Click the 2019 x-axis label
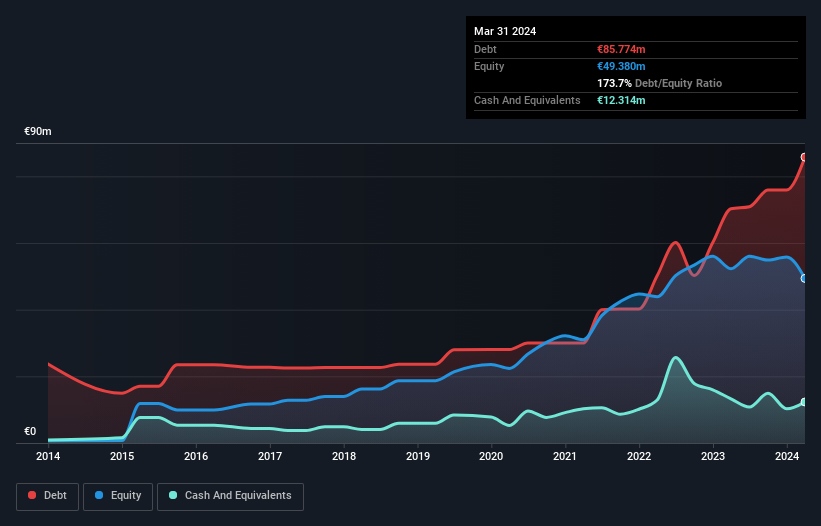Image resolution: width=821 pixels, height=526 pixels. [x=418, y=456]
